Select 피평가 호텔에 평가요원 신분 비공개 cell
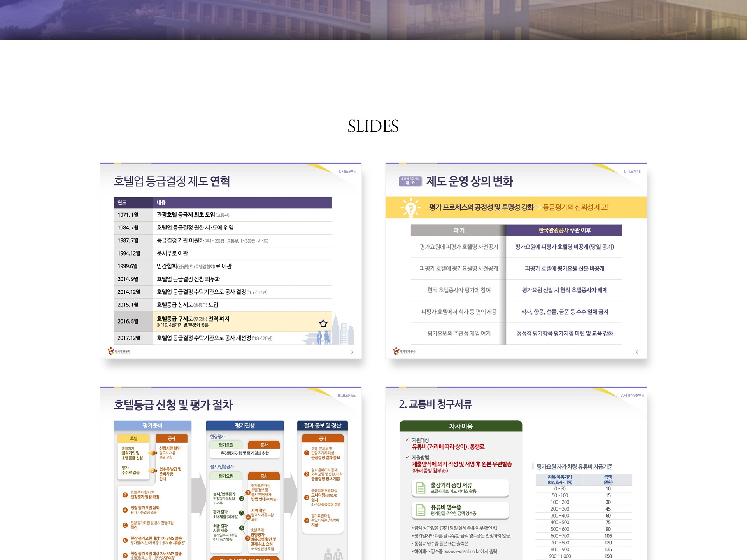747x560 pixels. click(565, 268)
